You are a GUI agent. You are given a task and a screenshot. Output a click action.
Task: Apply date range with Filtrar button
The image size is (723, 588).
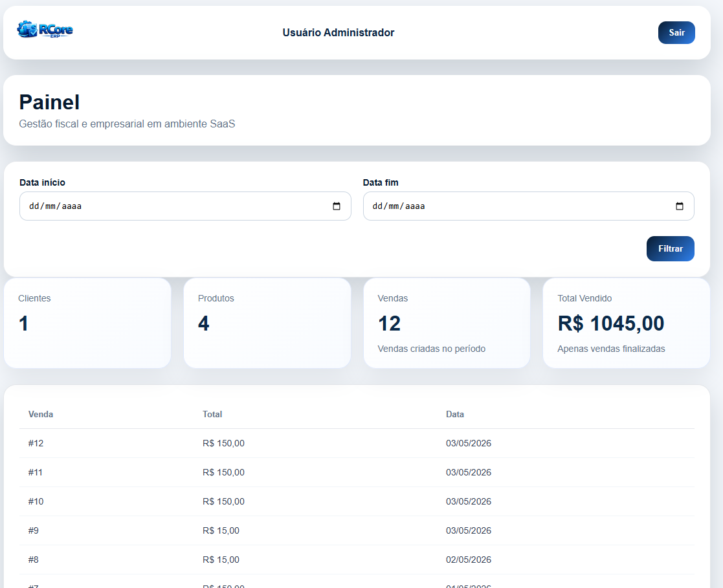[671, 249]
